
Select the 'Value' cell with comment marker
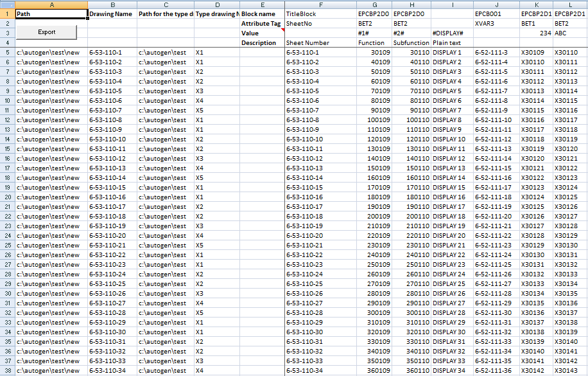[262, 33]
